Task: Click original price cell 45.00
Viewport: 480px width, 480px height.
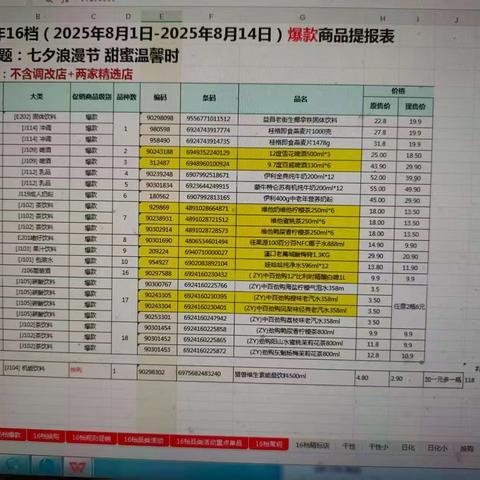Action: [x=378, y=200]
